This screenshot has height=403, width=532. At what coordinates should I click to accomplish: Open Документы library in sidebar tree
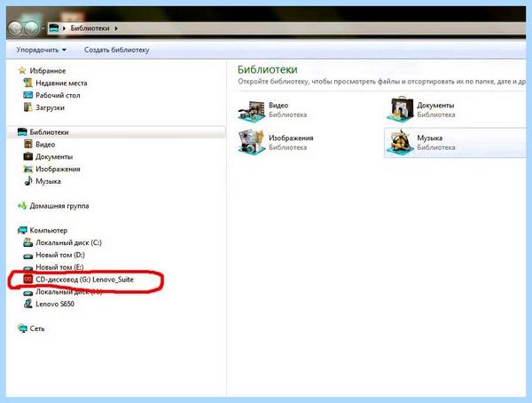(54, 156)
